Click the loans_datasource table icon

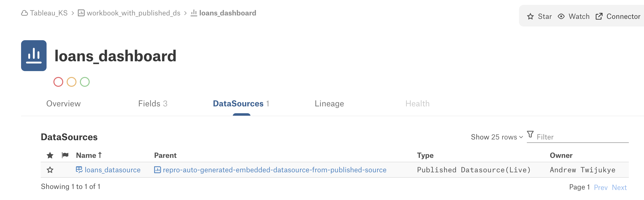79,170
